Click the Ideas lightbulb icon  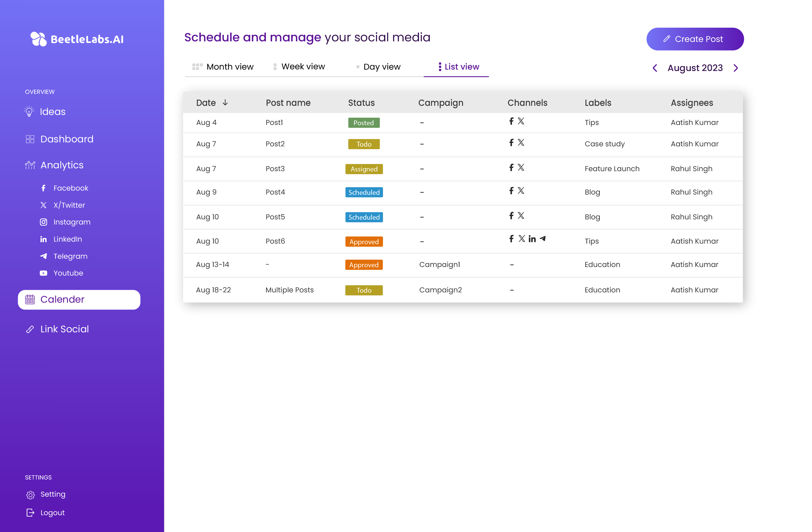[29, 112]
